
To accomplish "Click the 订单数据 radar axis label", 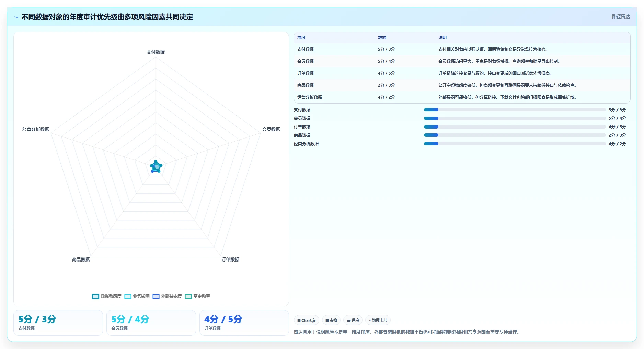I will click(x=230, y=260).
